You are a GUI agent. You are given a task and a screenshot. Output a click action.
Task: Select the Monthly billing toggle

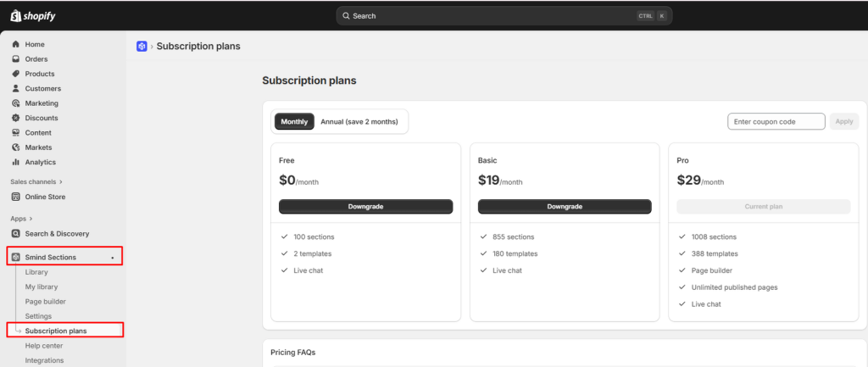click(294, 122)
